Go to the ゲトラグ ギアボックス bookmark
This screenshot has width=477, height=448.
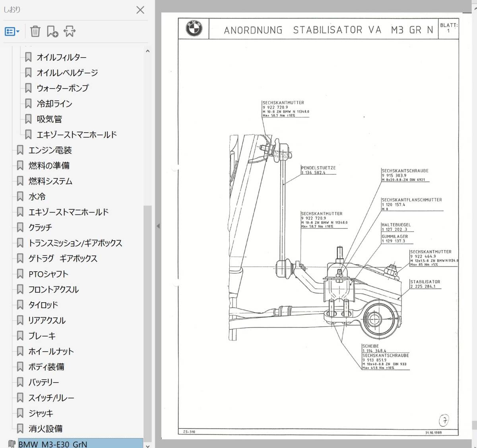(63, 259)
